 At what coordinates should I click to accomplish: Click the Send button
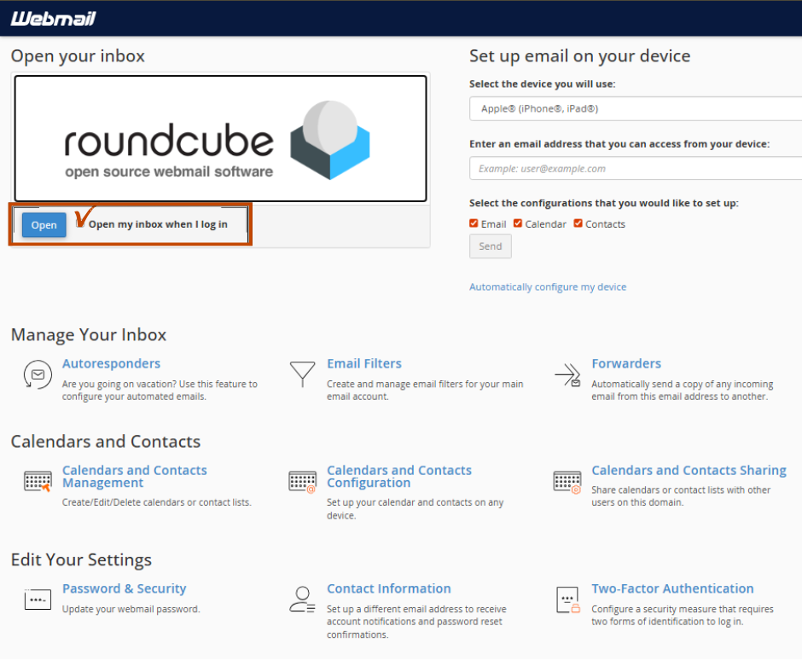coord(491,246)
